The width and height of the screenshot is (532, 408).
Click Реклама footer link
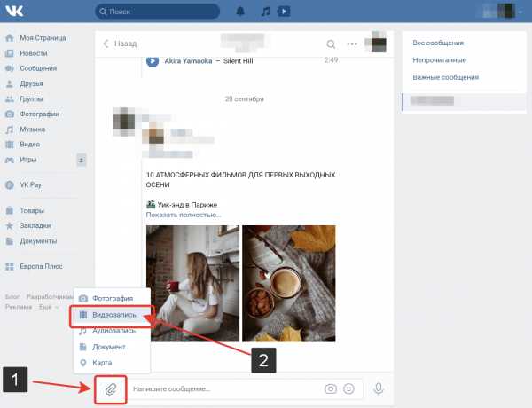click(19, 307)
